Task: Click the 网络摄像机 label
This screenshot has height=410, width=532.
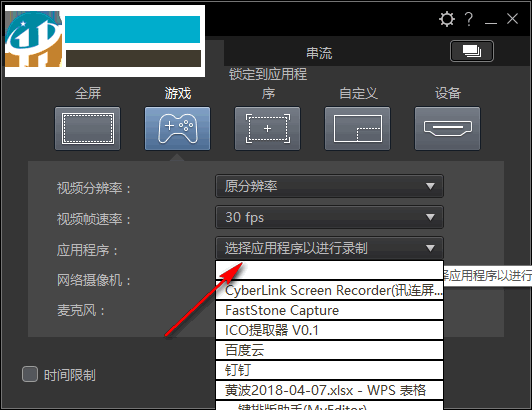Action: 94,280
